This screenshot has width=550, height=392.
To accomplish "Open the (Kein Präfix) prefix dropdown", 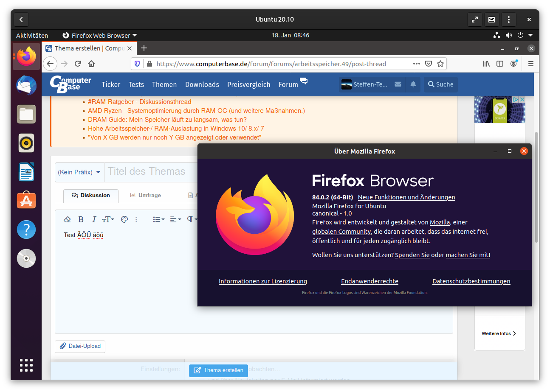I will 79,172.
